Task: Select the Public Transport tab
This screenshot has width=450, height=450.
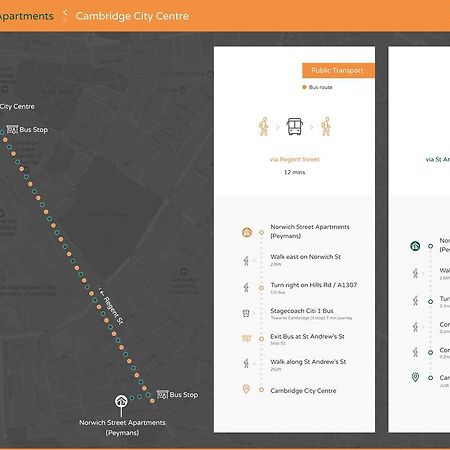Action: [338, 70]
